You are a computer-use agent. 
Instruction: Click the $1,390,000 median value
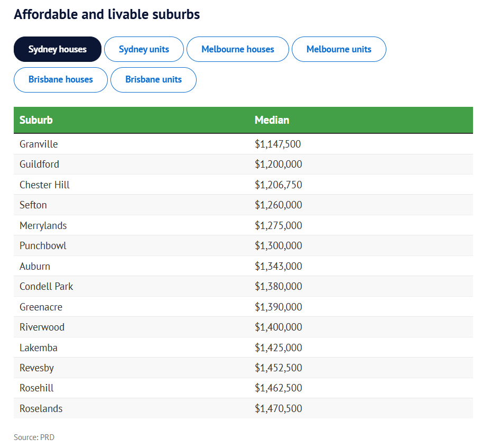pyautogui.click(x=278, y=307)
